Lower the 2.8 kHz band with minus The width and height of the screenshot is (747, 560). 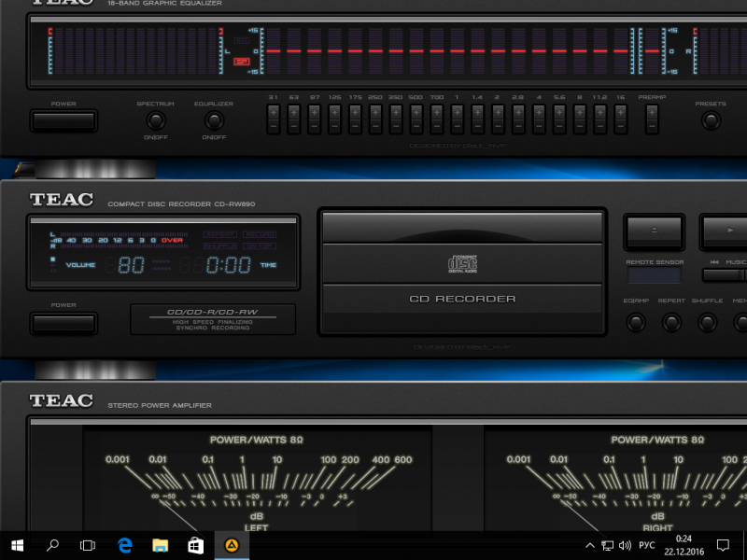(519, 127)
